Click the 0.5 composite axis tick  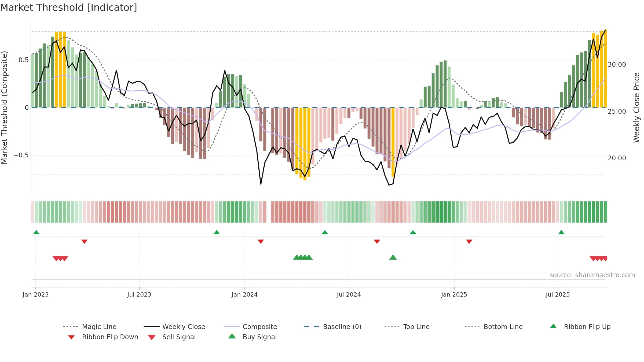(x=23, y=60)
